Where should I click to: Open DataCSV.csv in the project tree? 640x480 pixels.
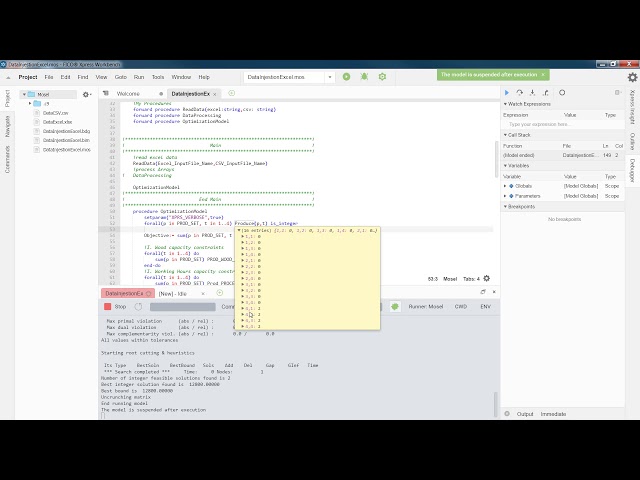55,113
